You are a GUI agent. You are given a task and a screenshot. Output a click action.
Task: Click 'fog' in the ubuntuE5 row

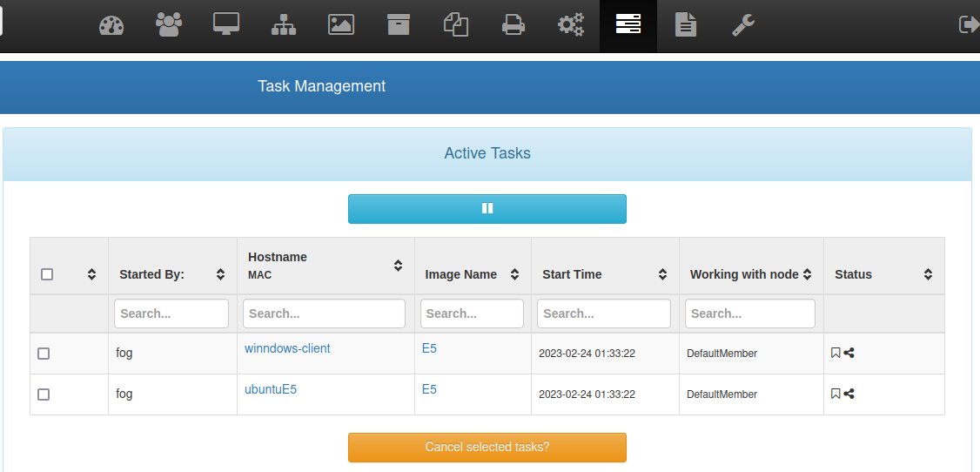tap(124, 394)
